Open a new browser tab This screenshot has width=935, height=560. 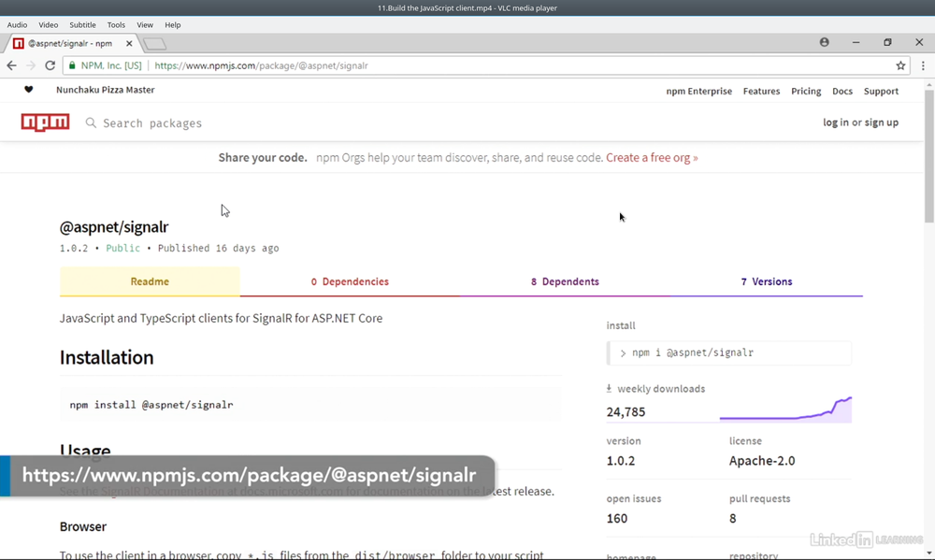(x=155, y=44)
